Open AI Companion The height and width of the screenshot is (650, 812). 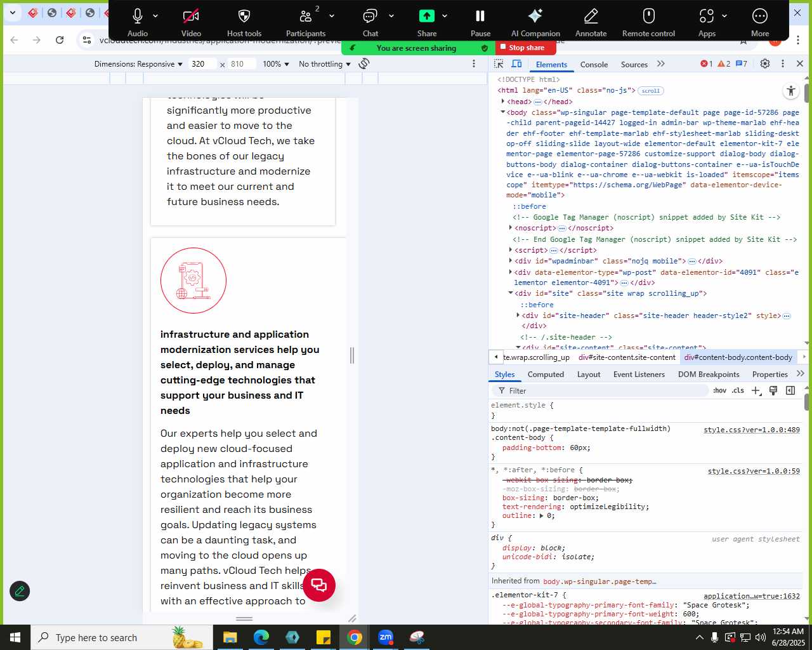[535, 22]
